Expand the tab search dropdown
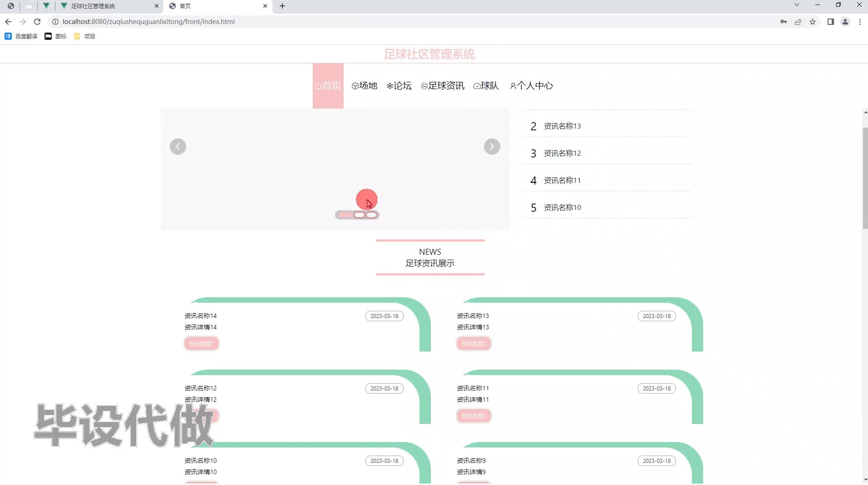 coord(797,5)
